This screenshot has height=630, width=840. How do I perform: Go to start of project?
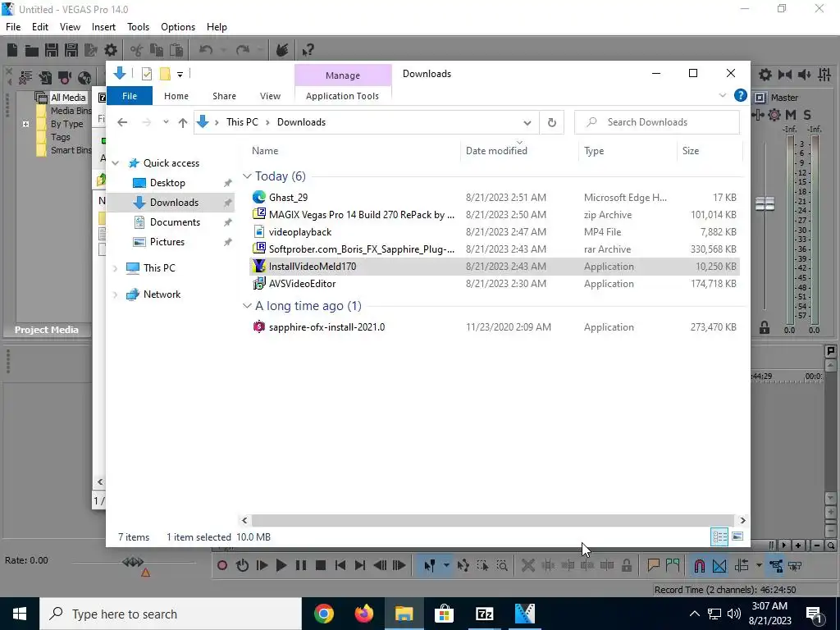coord(340,565)
